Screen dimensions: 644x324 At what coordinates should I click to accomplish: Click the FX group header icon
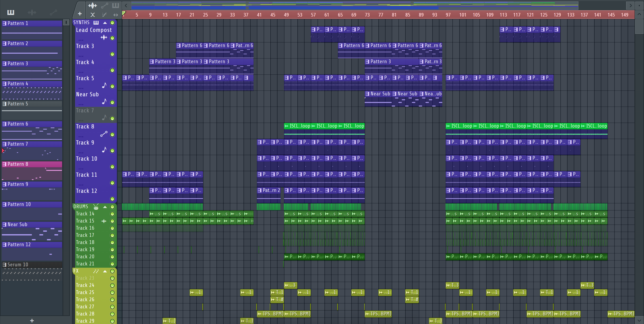coord(96,271)
